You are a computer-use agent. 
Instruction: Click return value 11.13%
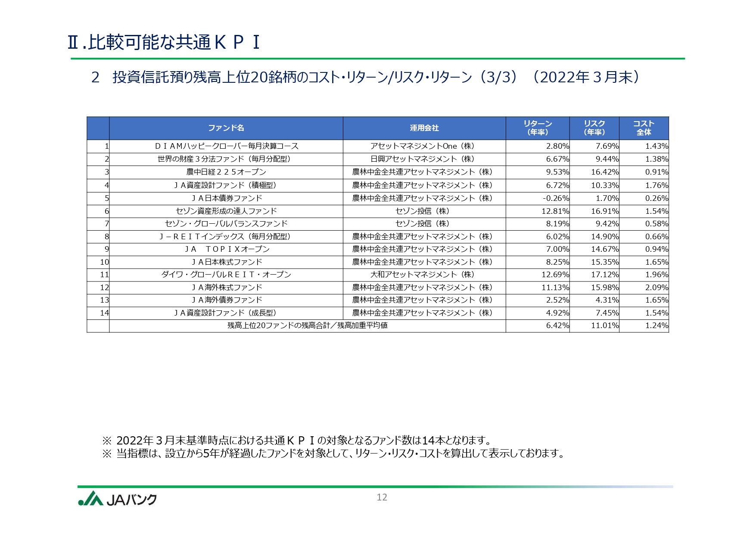coord(555,288)
